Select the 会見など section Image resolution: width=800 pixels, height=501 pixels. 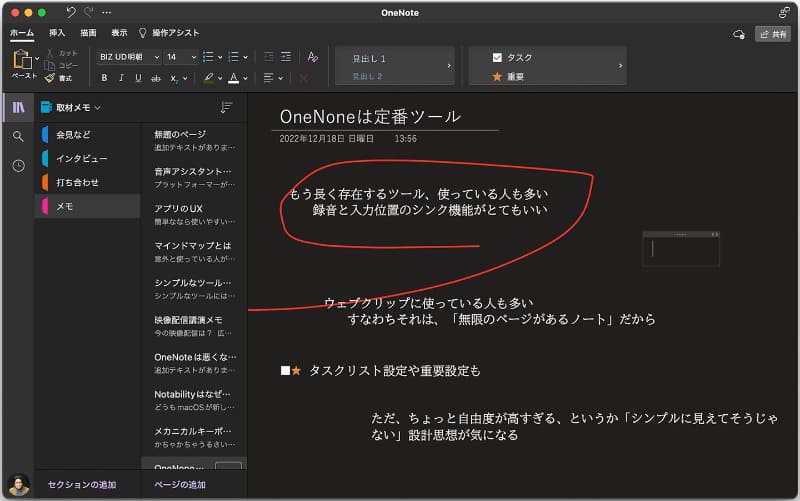tap(87, 135)
